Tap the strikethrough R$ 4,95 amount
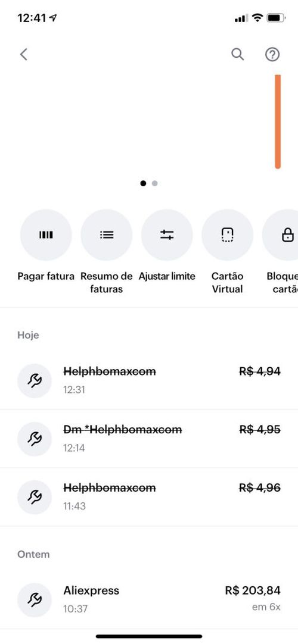Viewport: 298px width, 644px height. click(x=260, y=430)
